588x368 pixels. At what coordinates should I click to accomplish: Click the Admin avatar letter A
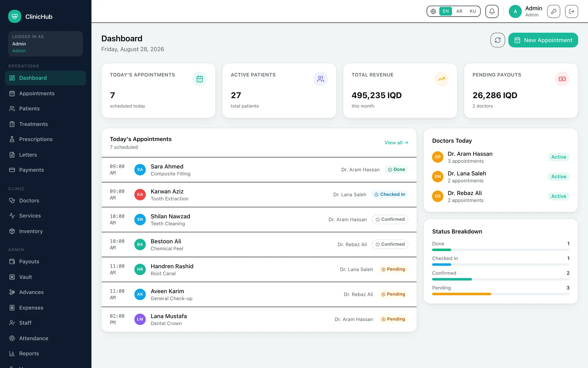(x=515, y=11)
